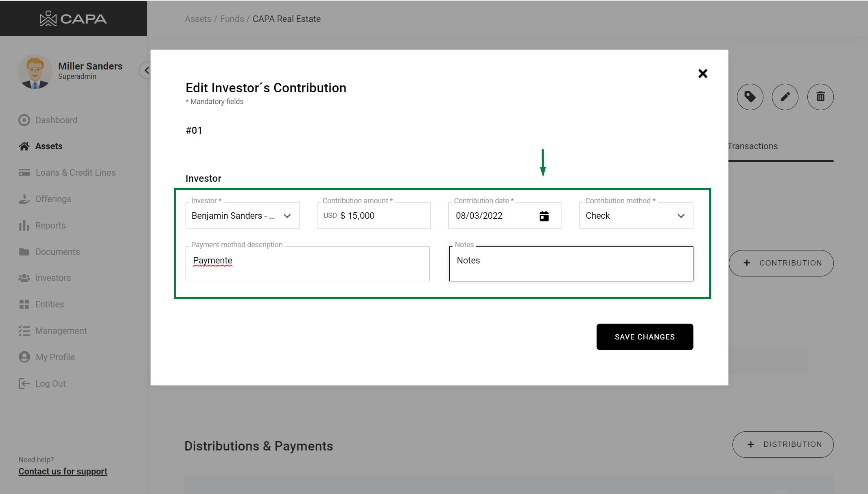Click the CAPA logo in the header

point(73,19)
